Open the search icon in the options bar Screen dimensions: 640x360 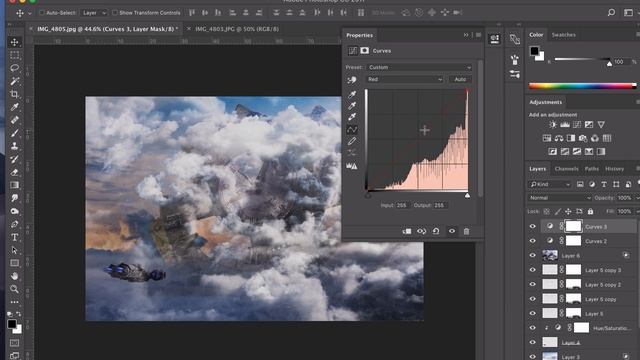pyautogui.click(x=611, y=13)
